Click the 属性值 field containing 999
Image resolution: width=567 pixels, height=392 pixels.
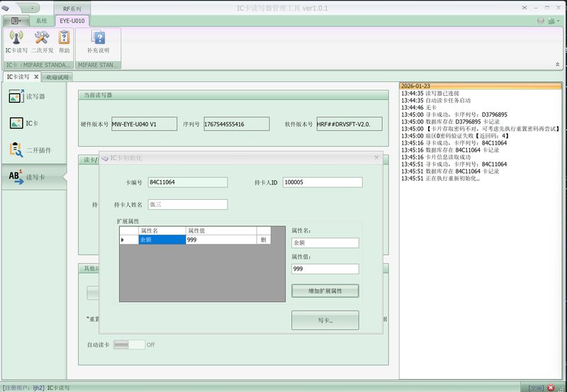tap(325, 269)
